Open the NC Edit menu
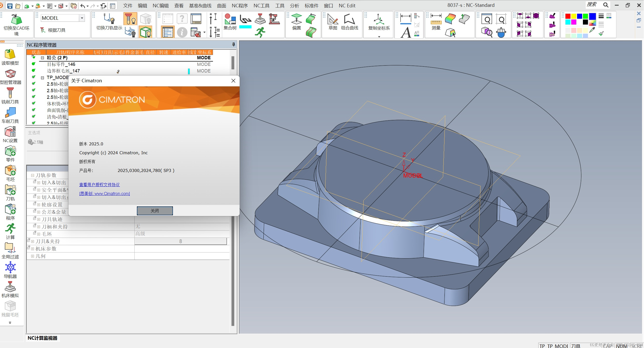Viewport: 644px width, 348px height. tap(347, 6)
